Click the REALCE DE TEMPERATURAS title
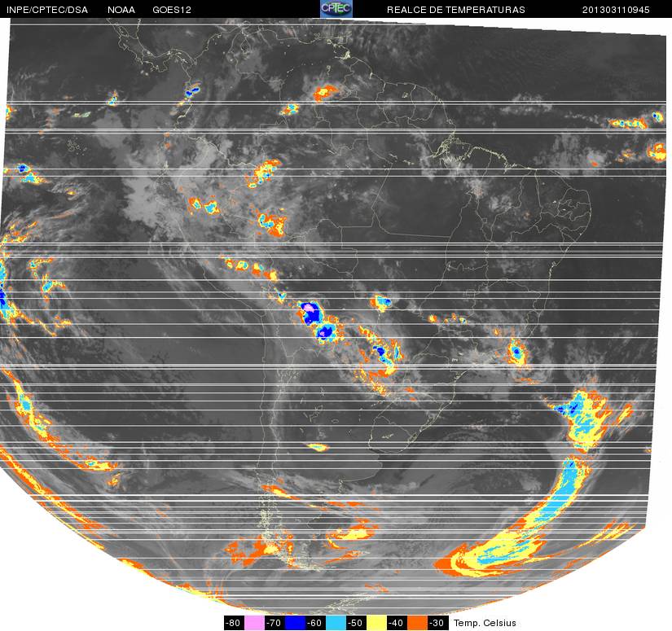The image size is (672, 631). [x=456, y=10]
